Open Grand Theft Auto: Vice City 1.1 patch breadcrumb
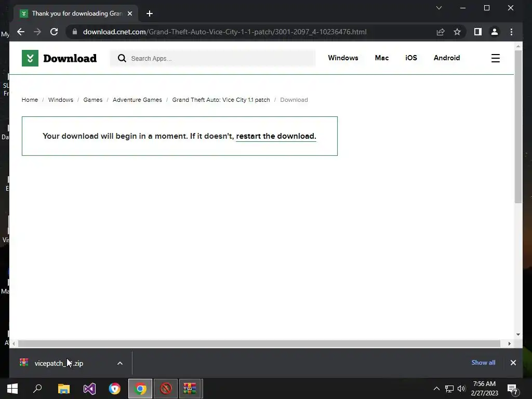The image size is (532, 399). pyautogui.click(x=221, y=100)
